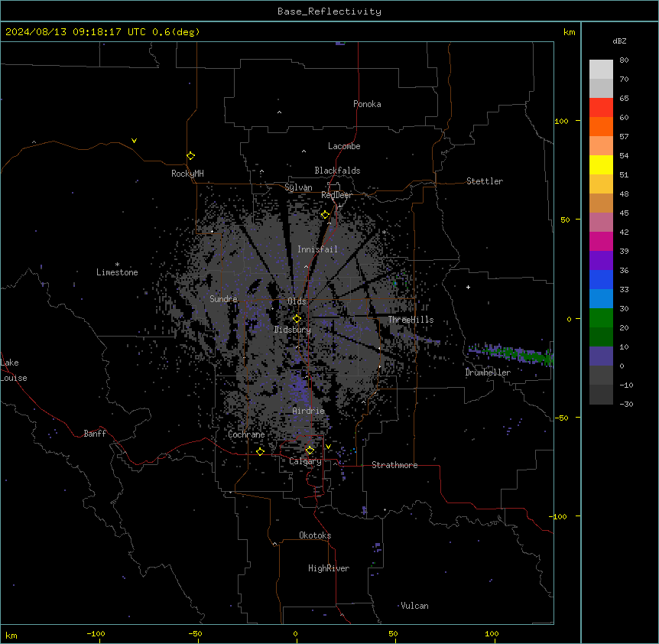Viewport: 659px width, 644px height.
Task: Select the RockyMH label
Action: [x=187, y=174]
